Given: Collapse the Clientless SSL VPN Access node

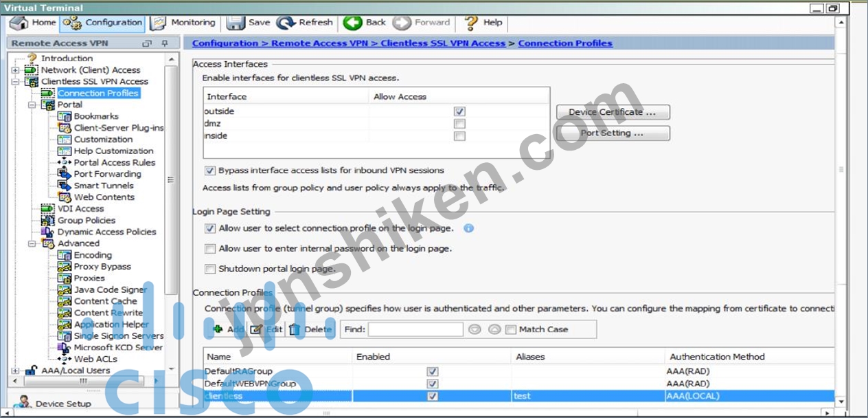Looking at the screenshot, I should pyautogui.click(x=15, y=82).
